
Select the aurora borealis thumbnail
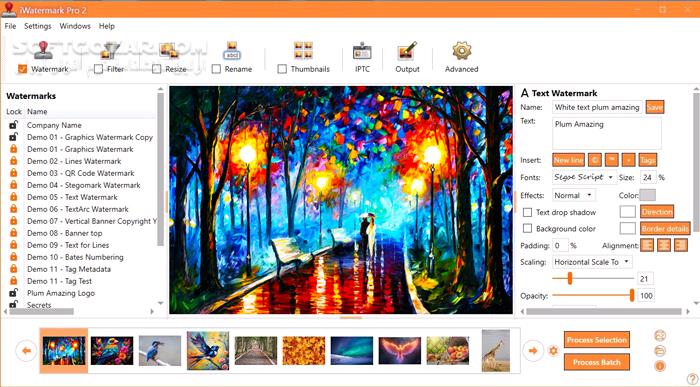pos(351,350)
